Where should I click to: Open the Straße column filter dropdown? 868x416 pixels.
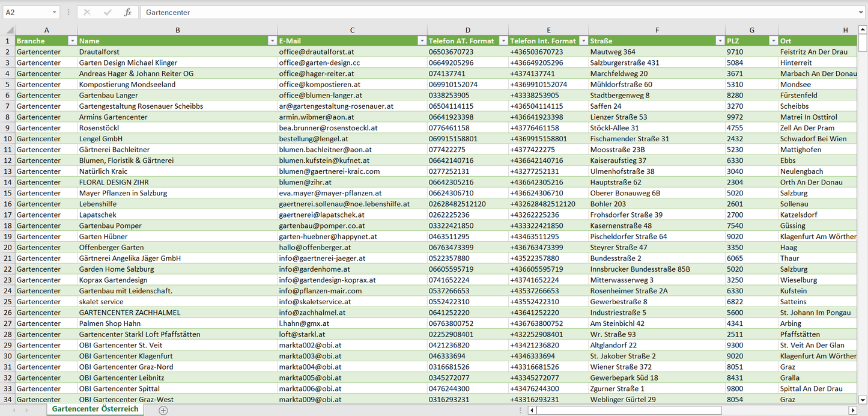tap(720, 41)
